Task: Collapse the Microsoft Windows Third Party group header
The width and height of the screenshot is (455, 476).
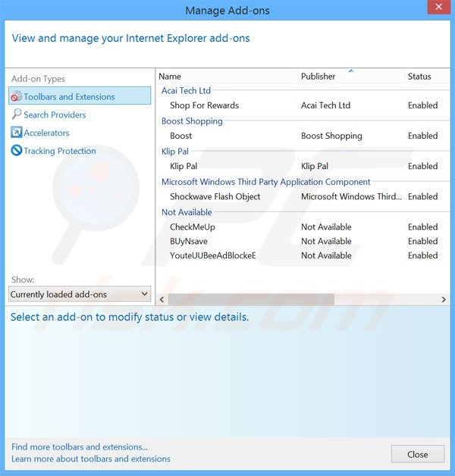Action: pyautogui.click(x=265, y=182)
